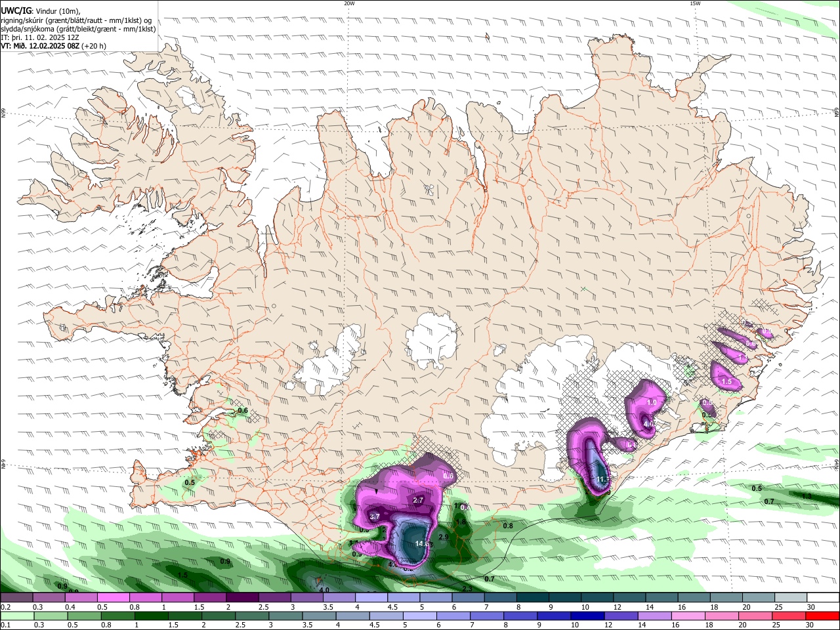Click the gray-blue 3.5 swatch on lower scale
The image size is (840, 630).
[x=319, y=616]
